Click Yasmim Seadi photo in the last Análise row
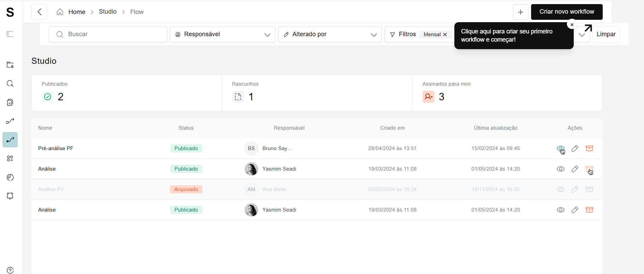The width and height of the screenshot is (644, 274). [x=251, y=210]
